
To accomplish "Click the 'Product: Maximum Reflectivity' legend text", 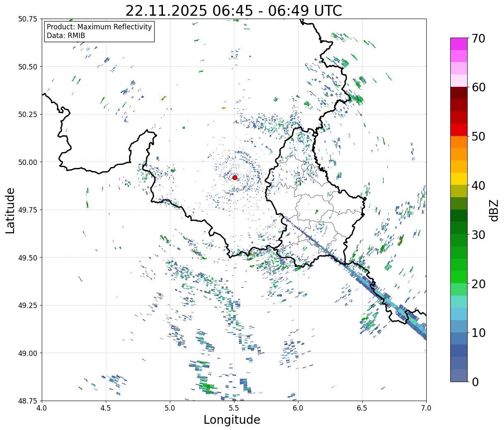I will [x=99, y=27].
